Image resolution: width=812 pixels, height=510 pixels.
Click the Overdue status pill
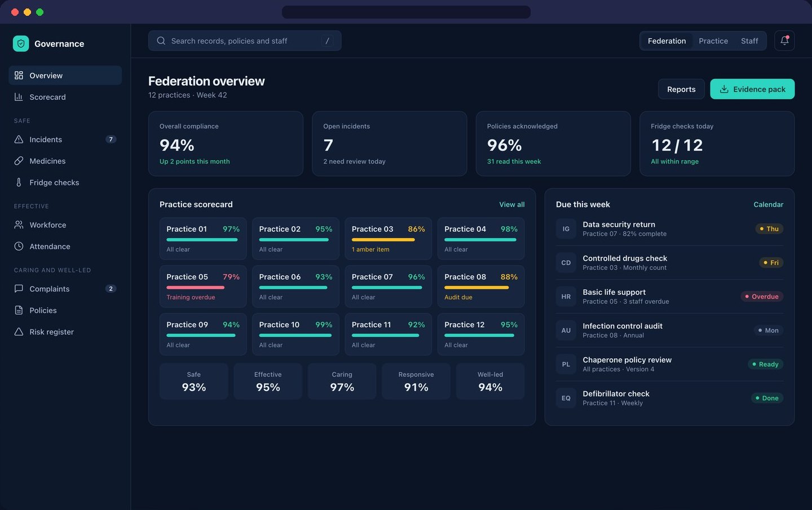(x=762, y=296)
